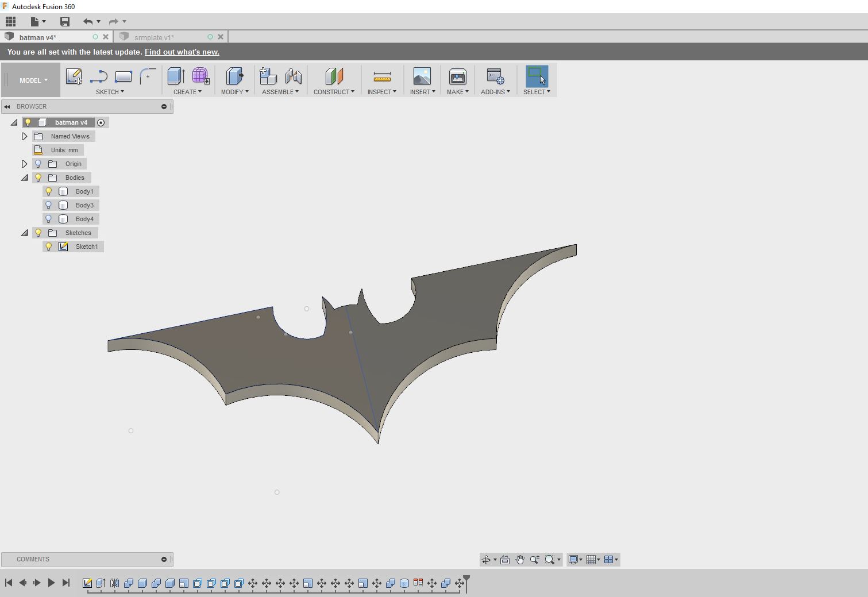Image resolution: width=868 pixels, height=597 pixels.
Task: Collapse the Sketches tree node
Action: [x=24, y=233]
